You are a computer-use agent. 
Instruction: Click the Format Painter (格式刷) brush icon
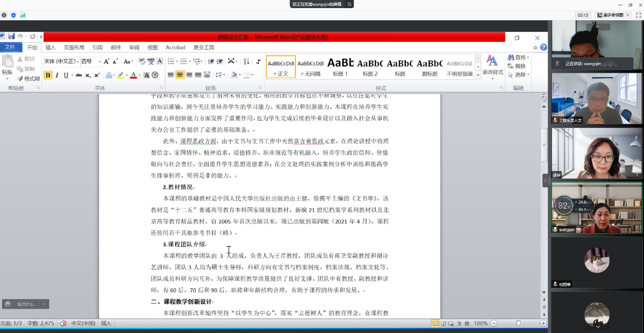click(x=20, y=79)
